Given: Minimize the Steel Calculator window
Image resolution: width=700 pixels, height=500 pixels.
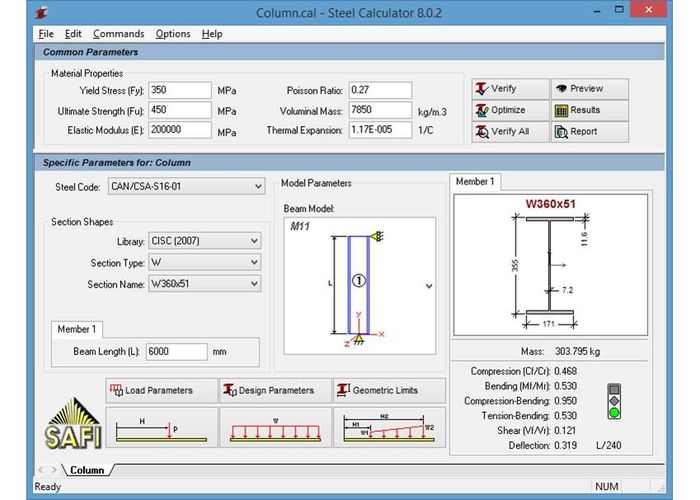Looking at the screenshot, I should pyautogui.click(x=597, y=10).
